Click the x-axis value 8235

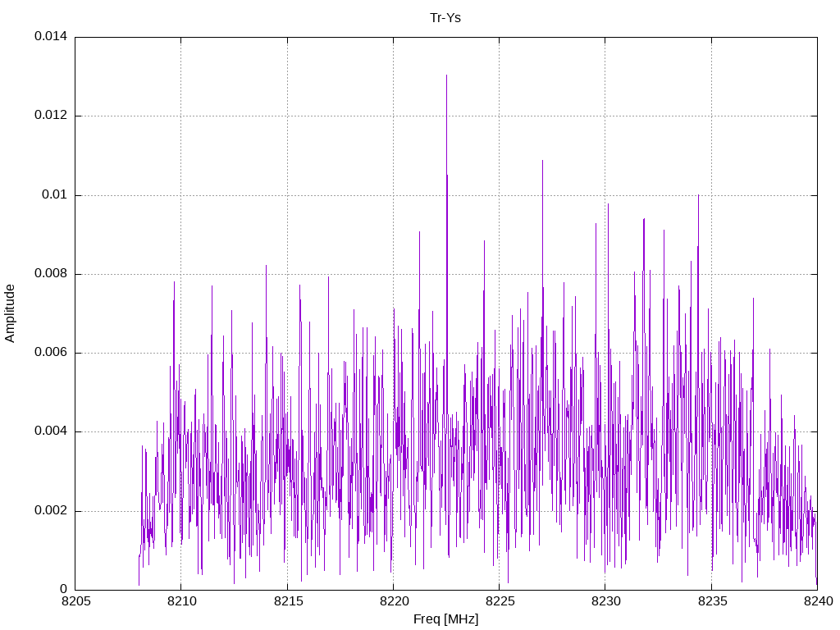pos(712,601)
